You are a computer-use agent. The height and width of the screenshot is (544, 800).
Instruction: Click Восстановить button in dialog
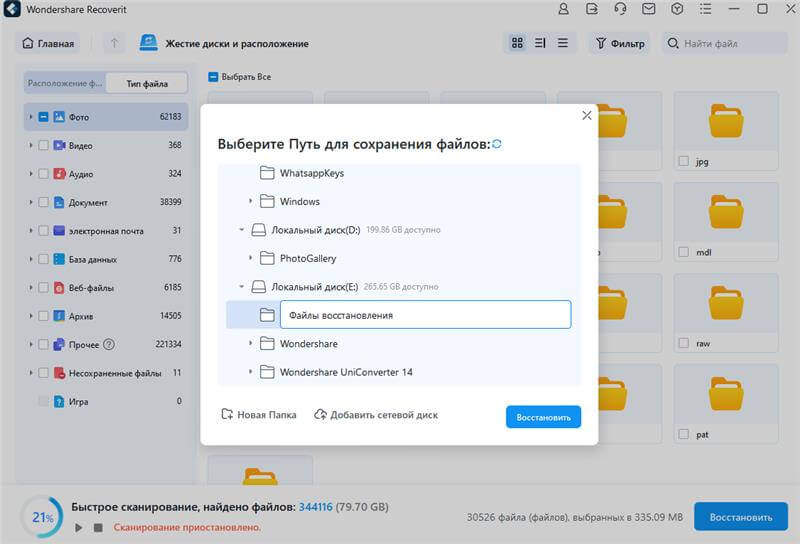coord(543,417)
